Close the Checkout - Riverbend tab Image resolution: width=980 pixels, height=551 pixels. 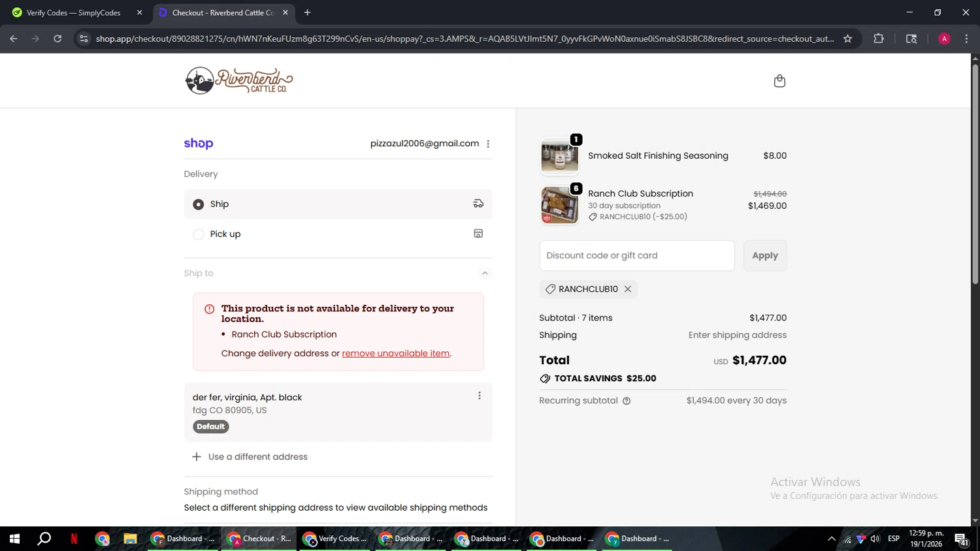click(x=286, y=12)
